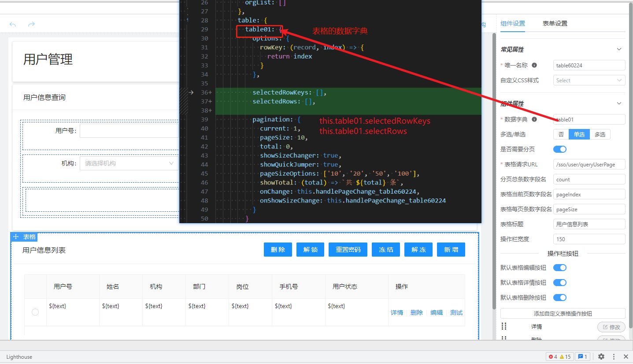Click the 冻结 button
633x364 pixels.
(386, 250)
